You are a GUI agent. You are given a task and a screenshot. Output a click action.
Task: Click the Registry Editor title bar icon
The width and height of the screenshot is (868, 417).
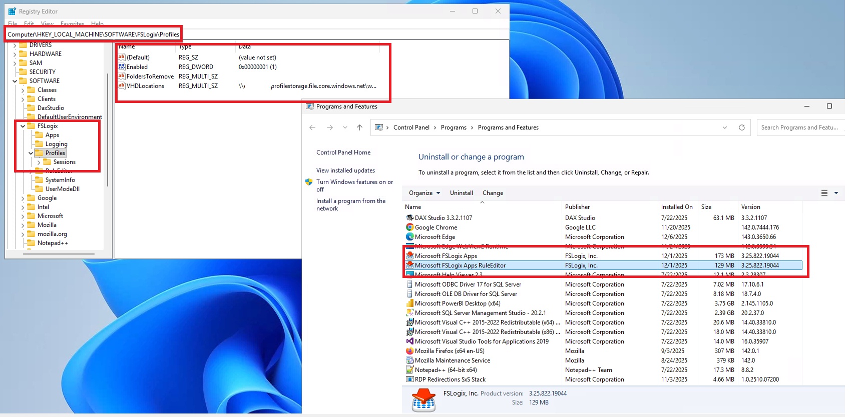(x=12, y=11)
